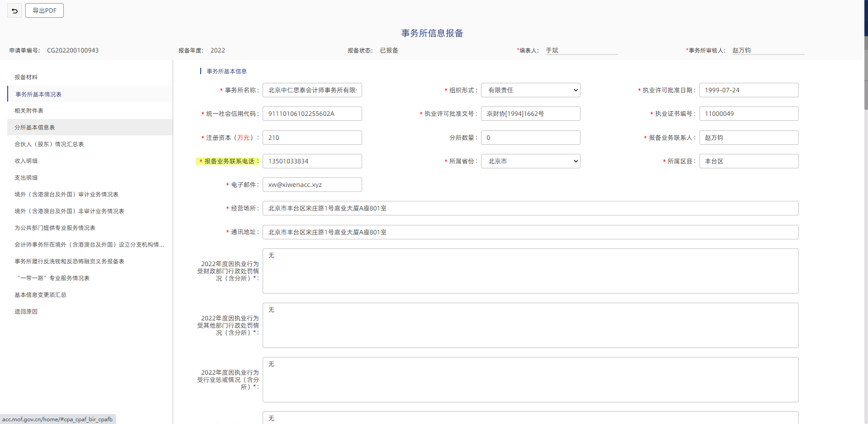The image size is (868, 424).
Task: Click the back arrow icon
Action: (x=14, y=11)
